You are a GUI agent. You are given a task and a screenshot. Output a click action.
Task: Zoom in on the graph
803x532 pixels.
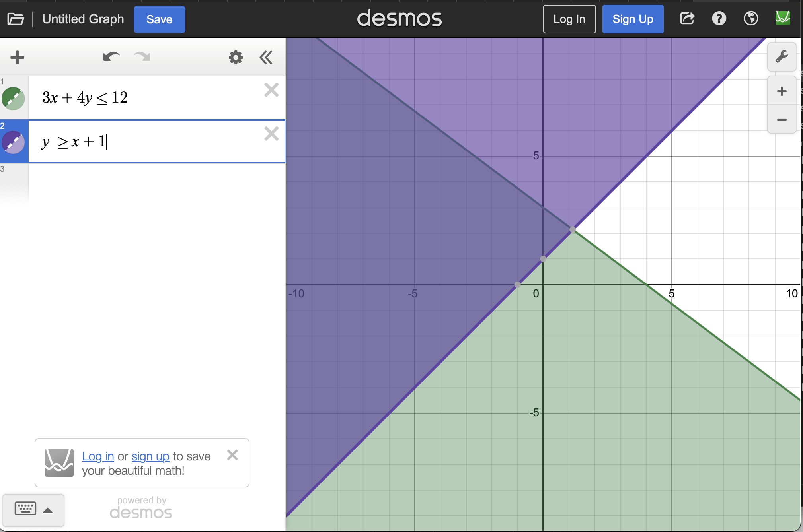[782, 91]
